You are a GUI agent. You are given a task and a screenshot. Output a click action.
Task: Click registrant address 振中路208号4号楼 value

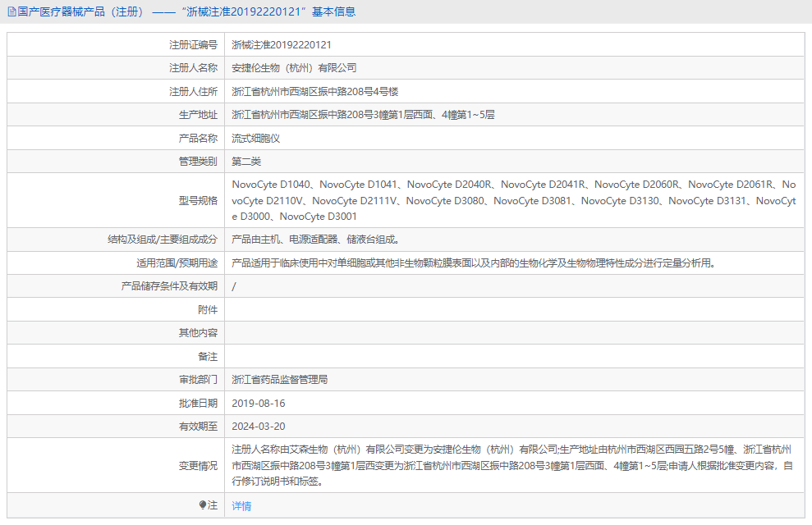click(x=314, y=92)
